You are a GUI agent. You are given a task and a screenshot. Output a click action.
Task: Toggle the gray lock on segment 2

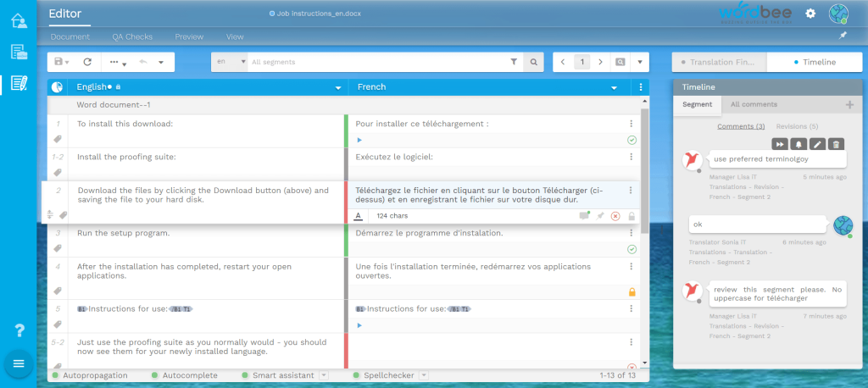pos(631,216)
